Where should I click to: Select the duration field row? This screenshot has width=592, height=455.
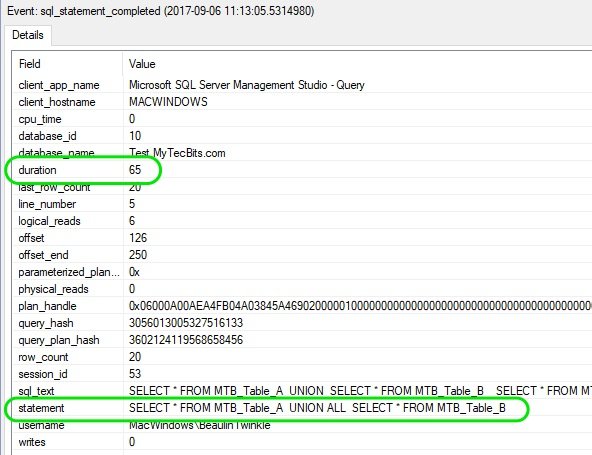(x=302, y=170)
